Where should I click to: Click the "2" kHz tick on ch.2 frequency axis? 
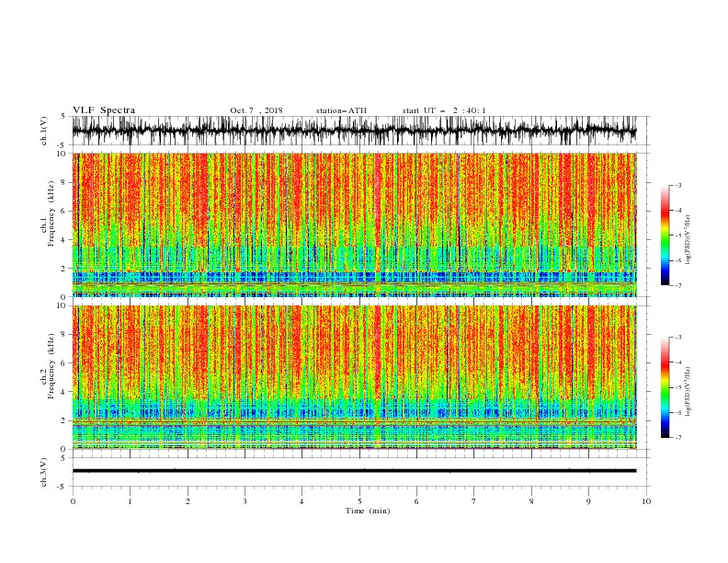[63, 420]
